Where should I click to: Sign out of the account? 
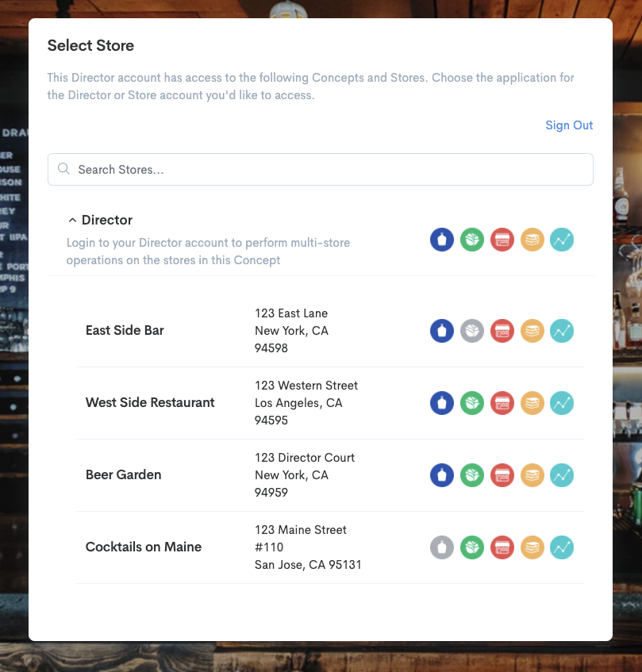point(569,125)
